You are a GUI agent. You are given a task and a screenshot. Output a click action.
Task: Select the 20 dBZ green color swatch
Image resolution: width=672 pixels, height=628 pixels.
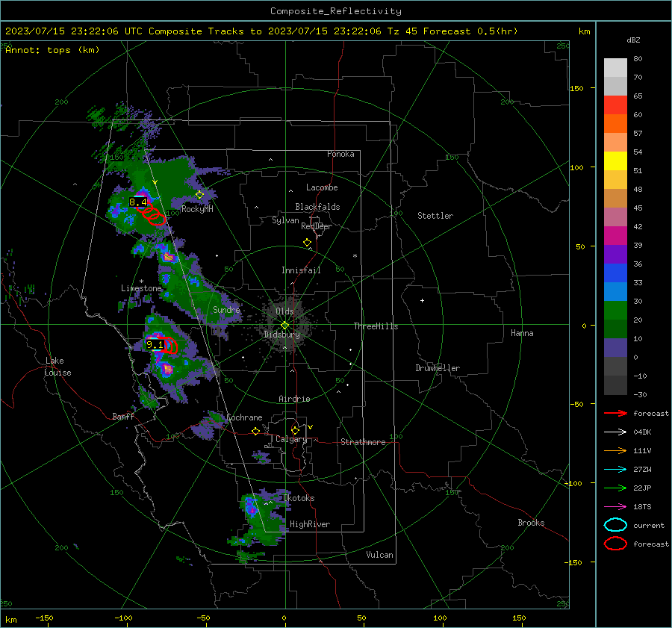point(615,311)
